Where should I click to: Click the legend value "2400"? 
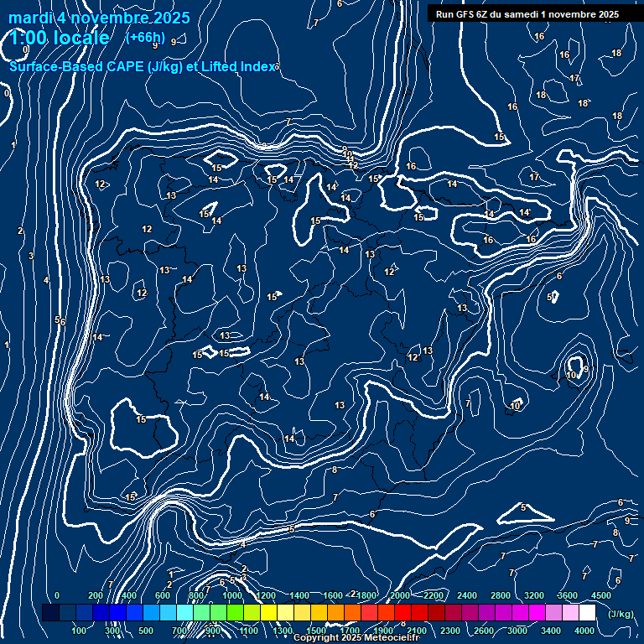(x=467, y=595)
